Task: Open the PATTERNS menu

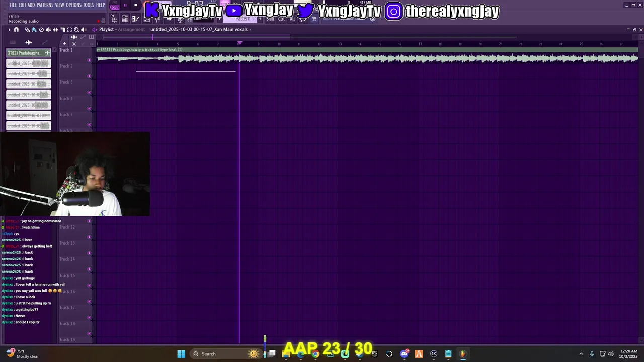Action: 45,5
